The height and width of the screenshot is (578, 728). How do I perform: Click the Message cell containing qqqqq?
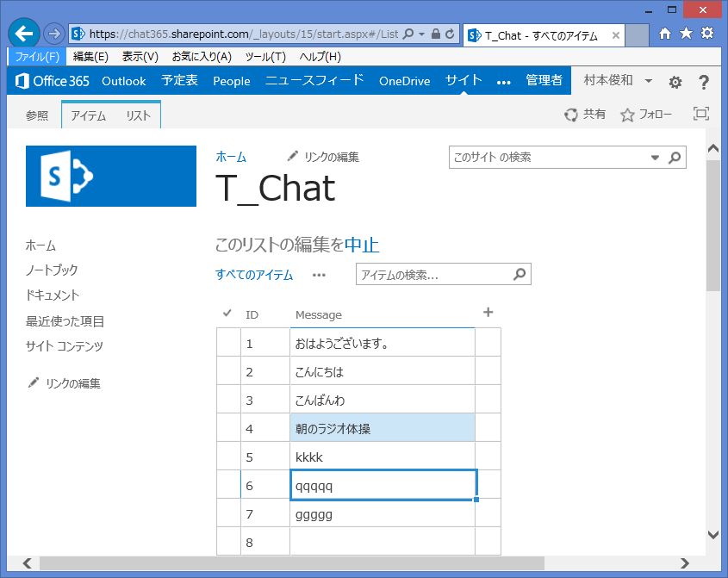[383, 486]
